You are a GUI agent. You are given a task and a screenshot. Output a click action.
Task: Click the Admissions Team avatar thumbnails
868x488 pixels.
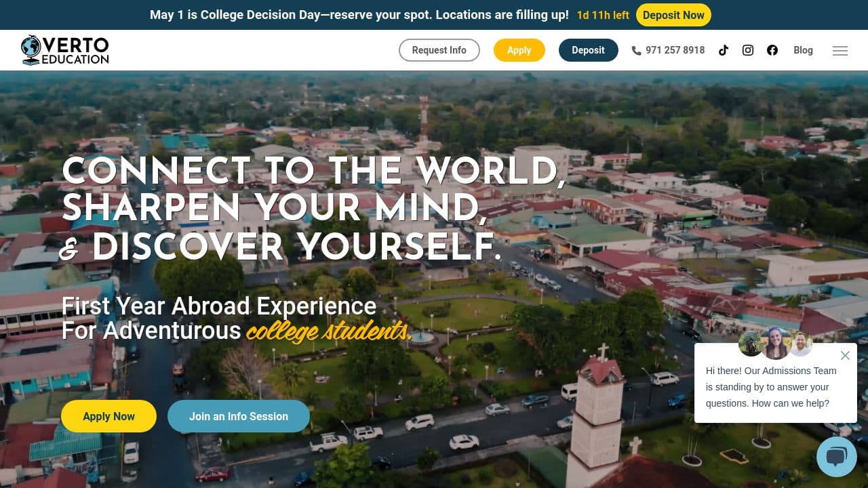click(x=776, y=344)
